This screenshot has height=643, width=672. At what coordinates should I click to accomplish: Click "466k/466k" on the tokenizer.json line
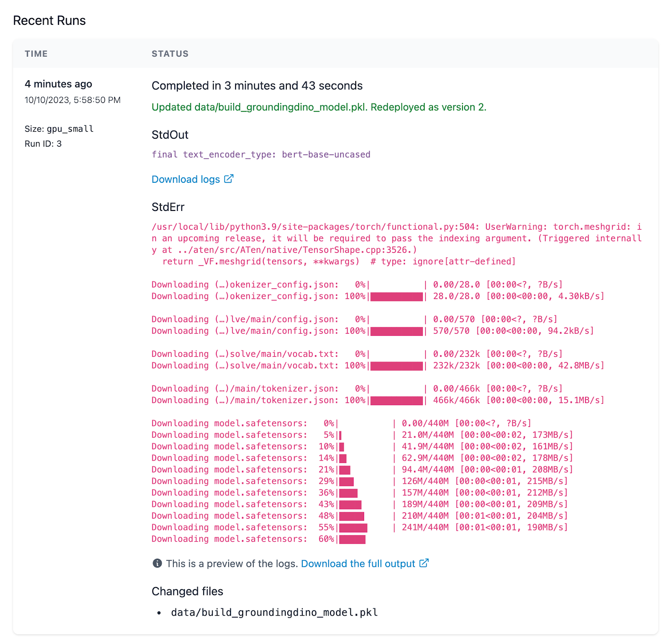click(x=457, y=400)
